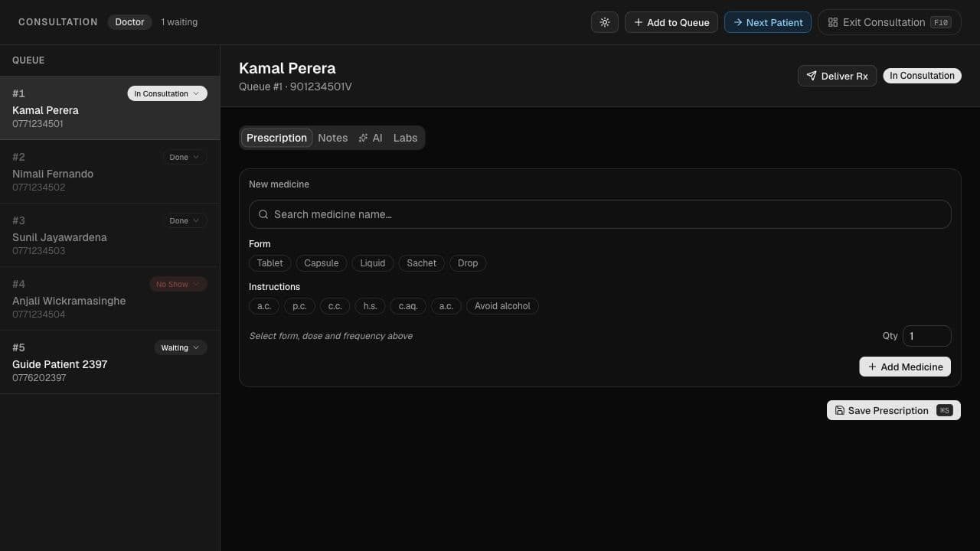Toggle the c.c. instruction chip
Screen dimensions: 980x551
335,306
